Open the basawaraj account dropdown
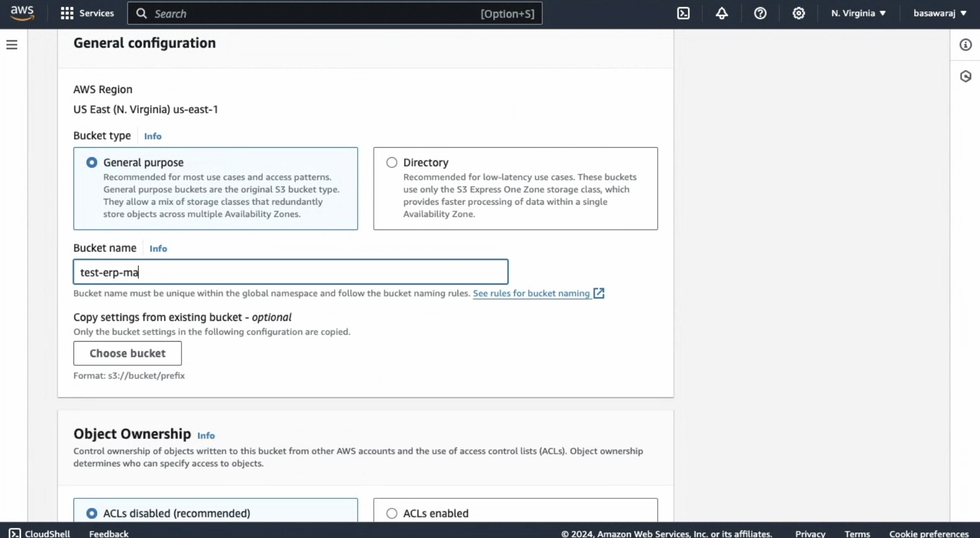The image size is (980, 538). pyautogui.click(x=940, y=13)
